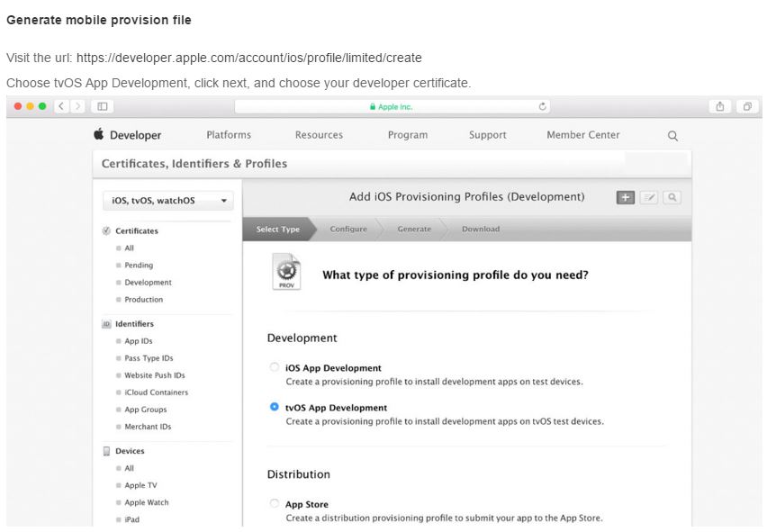Click the Safari back arrow button
The image size is (767, 532).
pyautogui.click(x=61, y=106)
